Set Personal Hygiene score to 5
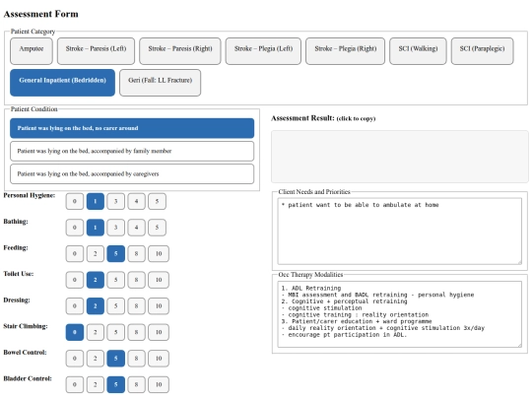 click(157, 202)
